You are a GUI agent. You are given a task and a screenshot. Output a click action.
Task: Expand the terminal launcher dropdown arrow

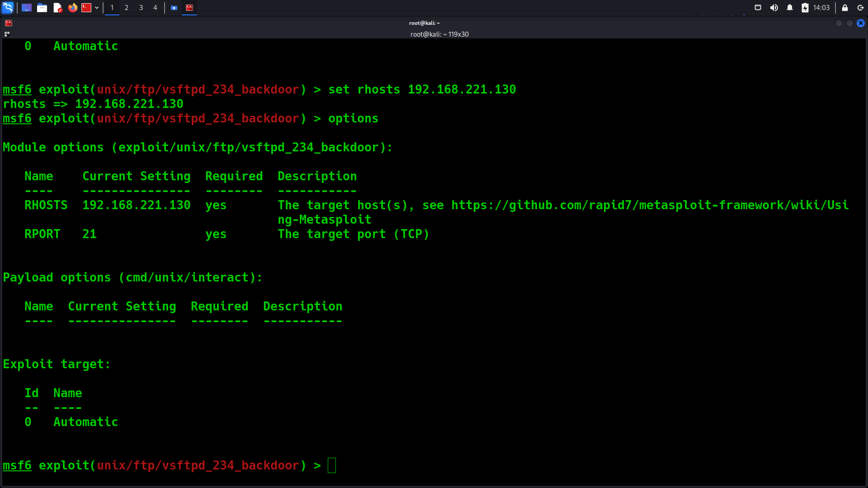[97, 8]
